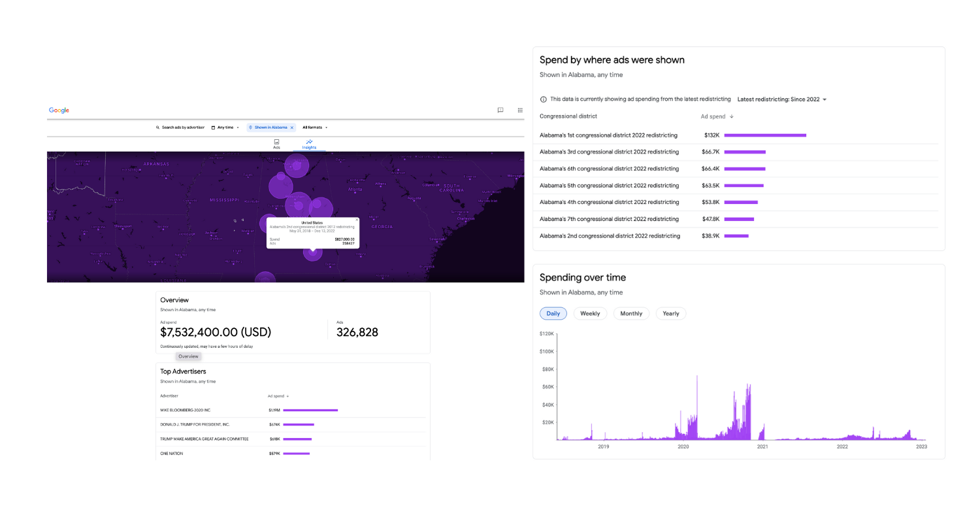Select the Monthly time granularity
This screenshot has width=980, height=523.
pos(631,314)
